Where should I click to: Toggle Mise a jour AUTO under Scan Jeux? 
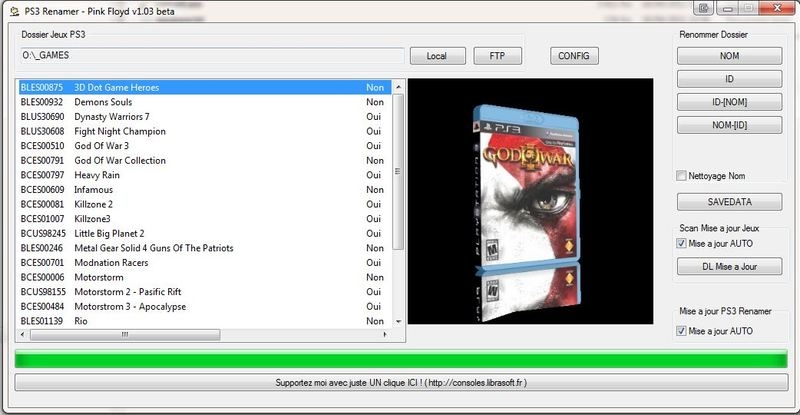(682, 243)
